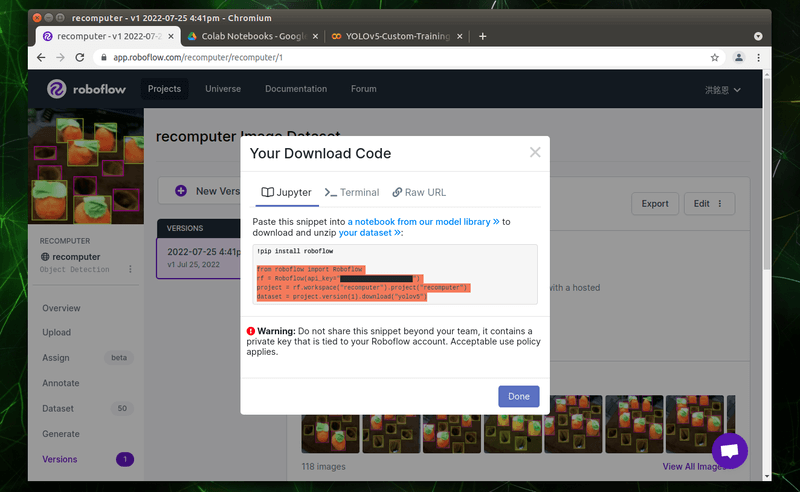This screenshot has height=492, width=800.
Task: Open recomputer project options menu
Action: tap(131, 269)
